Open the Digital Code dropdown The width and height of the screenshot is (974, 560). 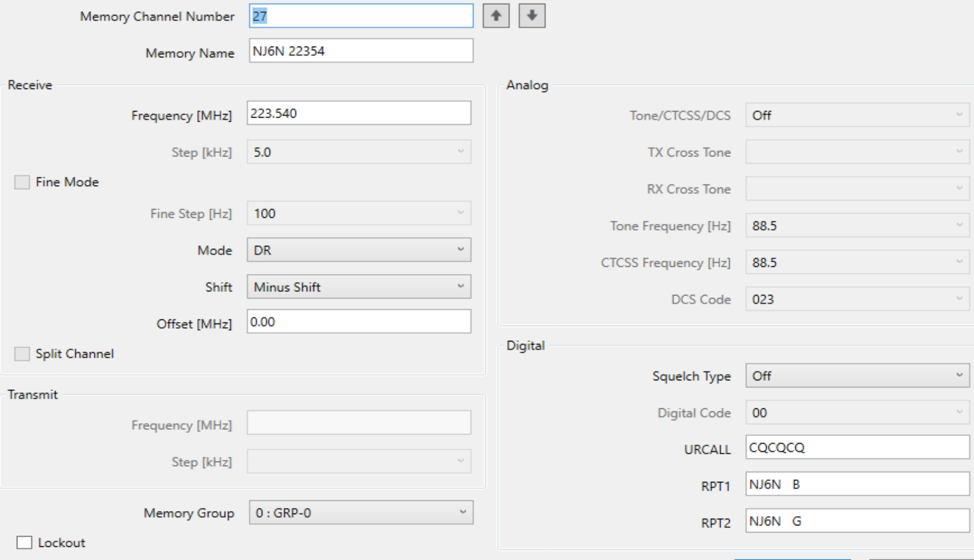click(857, 413)
